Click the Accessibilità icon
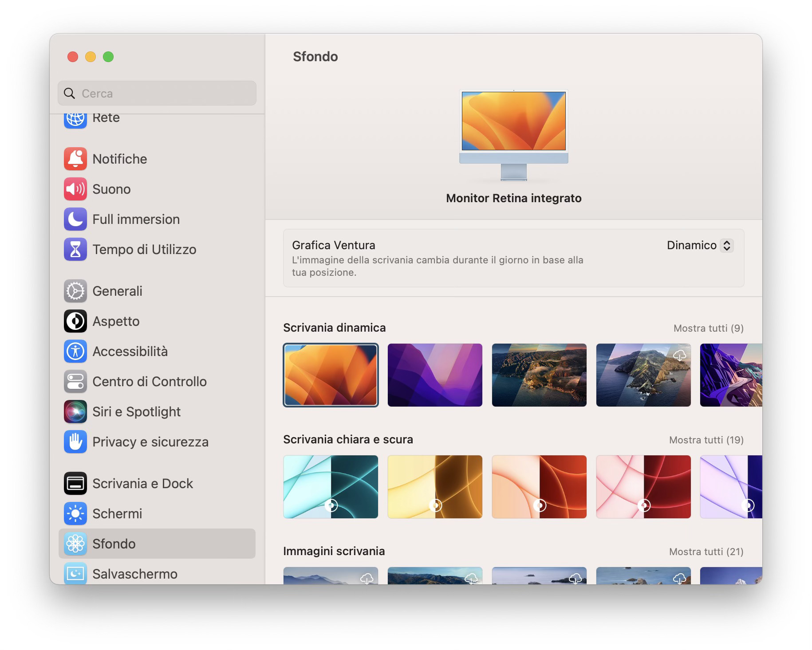 click(75, 351)
